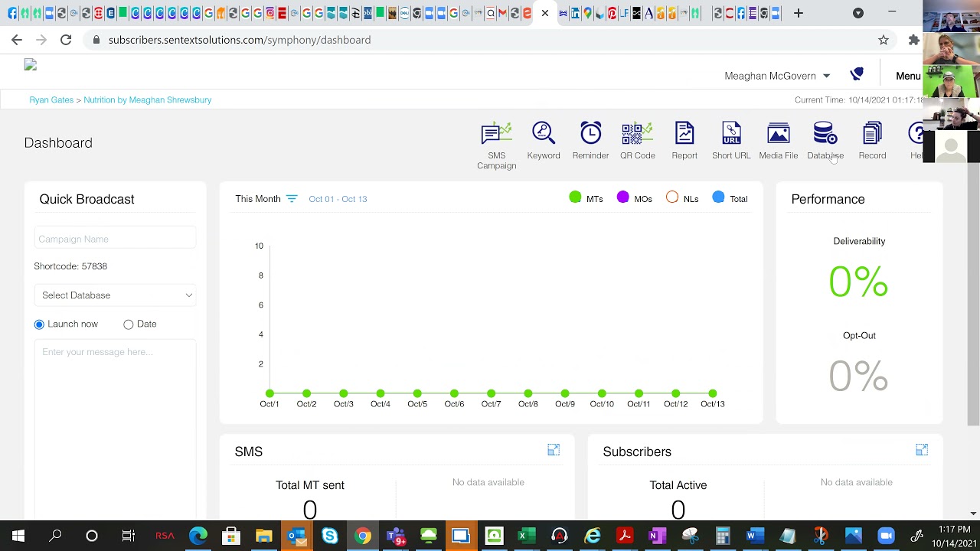
Task: Open Skype from the taskbar
Action: click(330, 536)
